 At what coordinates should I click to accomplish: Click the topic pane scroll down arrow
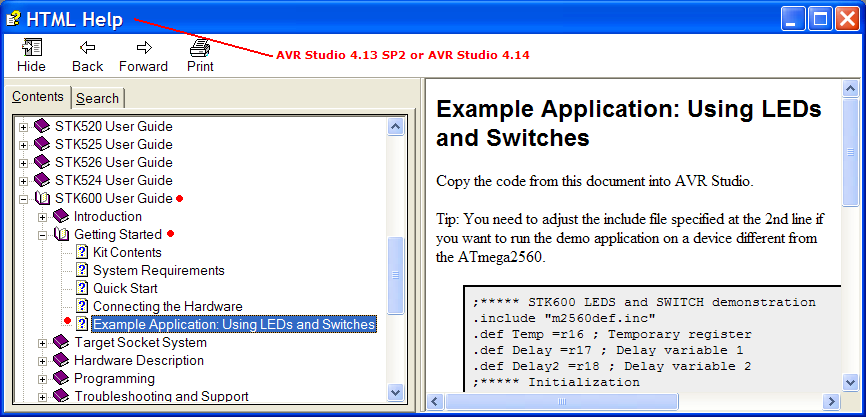point(851,382)
